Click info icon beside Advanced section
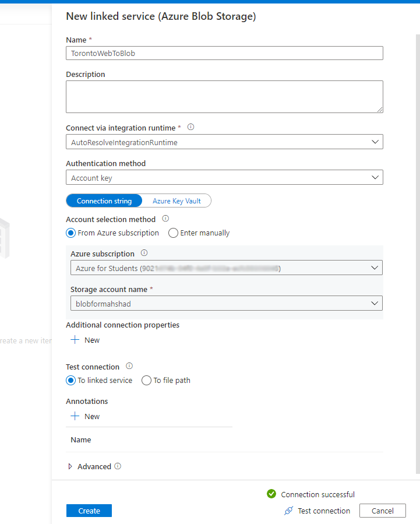 tap(118, 466)
